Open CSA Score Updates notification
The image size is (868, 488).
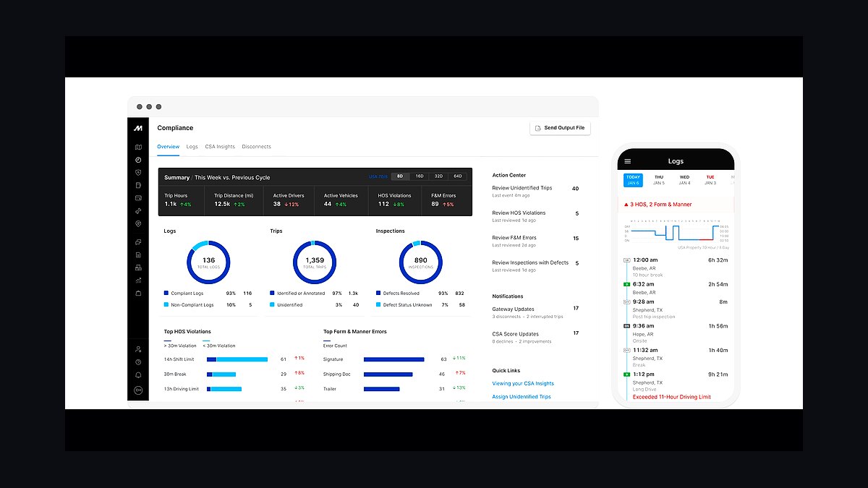click(x=535, y=338)
